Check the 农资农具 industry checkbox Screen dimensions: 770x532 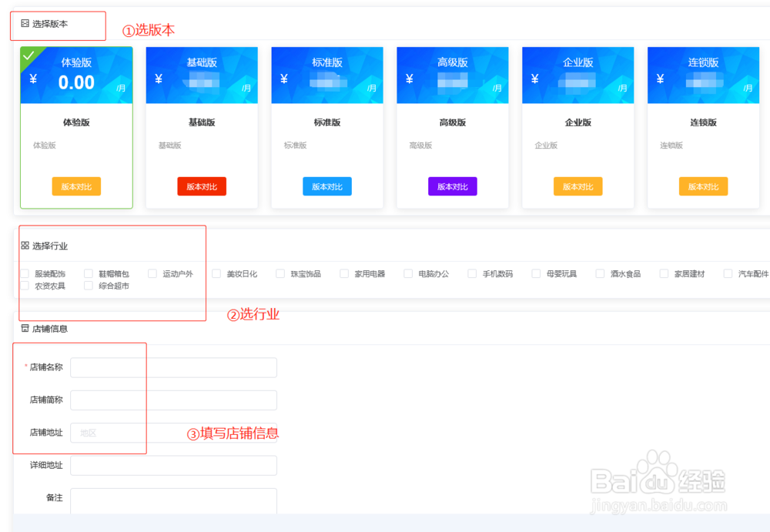click(25, 286)
